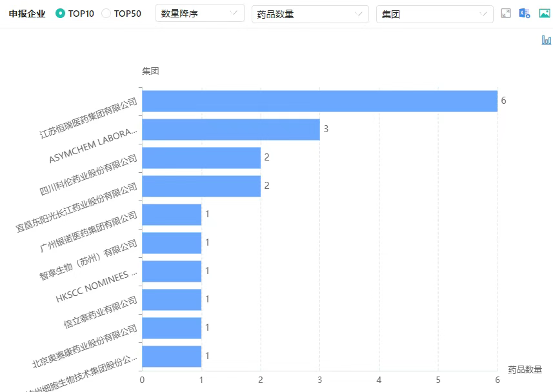Click the 江苏恒瑞医药集团有限公司 axis label
553x392 pixels.
(x=88, y=118)
